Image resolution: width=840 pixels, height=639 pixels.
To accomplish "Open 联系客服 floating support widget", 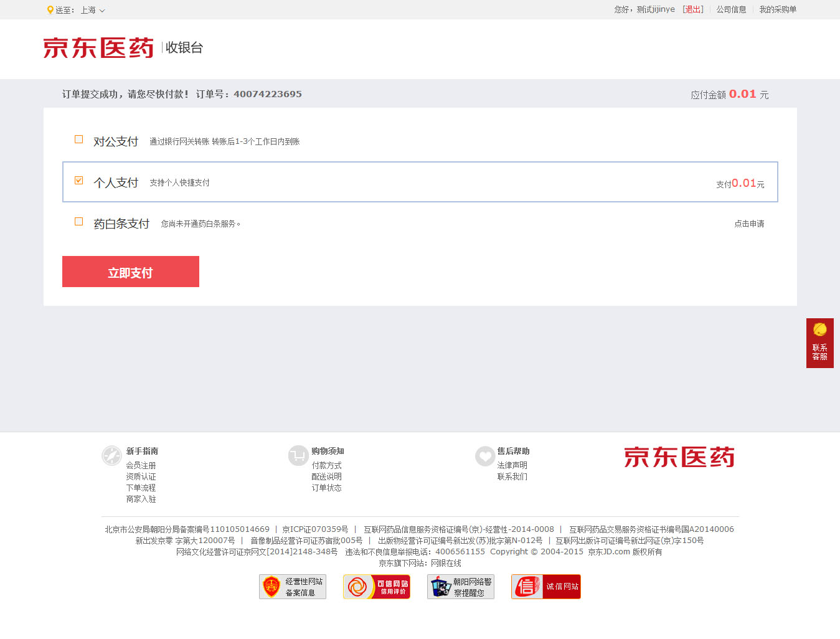I will [x=819, y=343].
